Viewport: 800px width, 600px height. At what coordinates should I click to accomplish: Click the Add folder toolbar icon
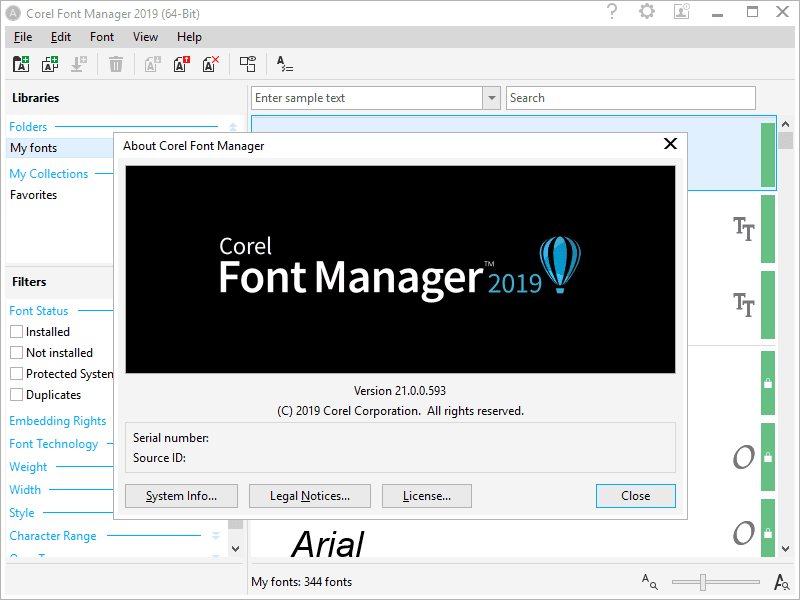[x=21, y=64]
